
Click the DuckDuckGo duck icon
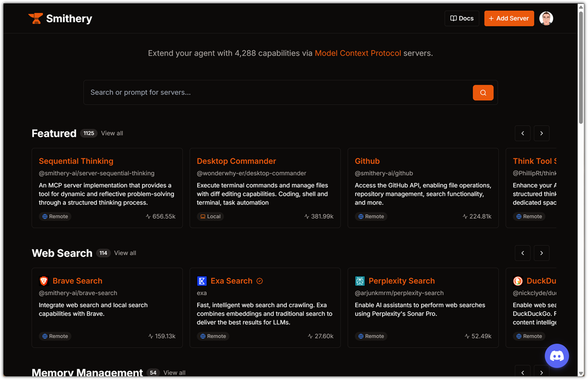click(517, 280)
